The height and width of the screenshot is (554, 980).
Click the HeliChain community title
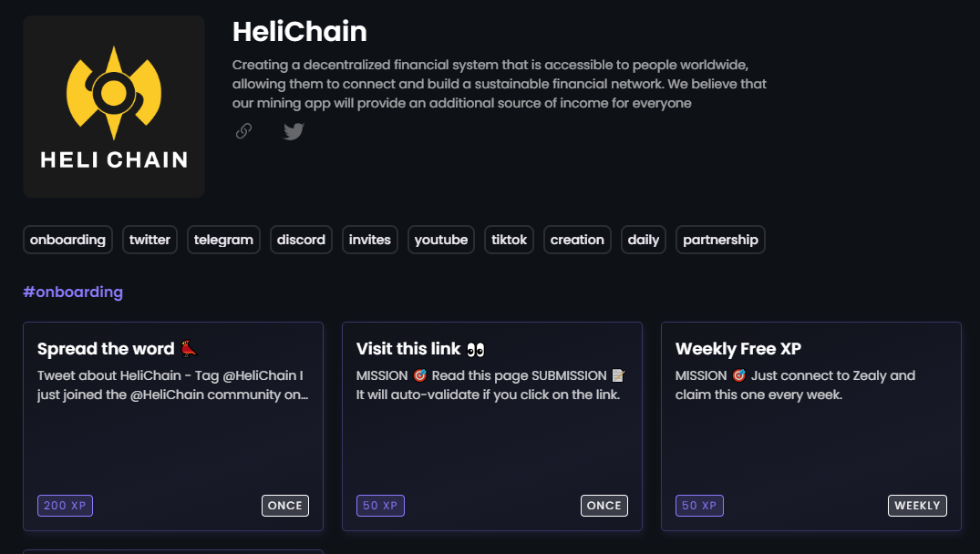pyautogui.click(x=300, y=32)
